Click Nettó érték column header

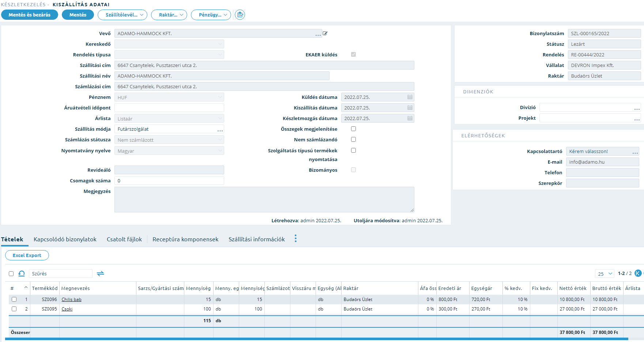[573, 288]
